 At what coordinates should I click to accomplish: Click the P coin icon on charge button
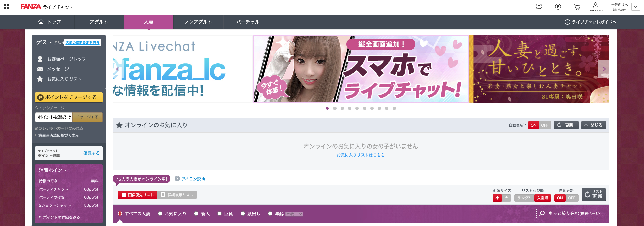tap(40, 97)
